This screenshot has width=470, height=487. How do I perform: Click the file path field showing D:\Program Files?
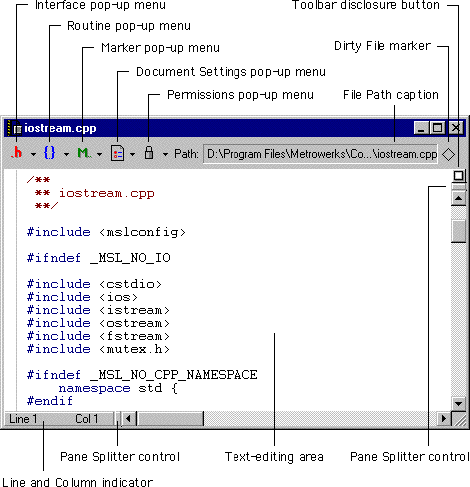[320, 154]
